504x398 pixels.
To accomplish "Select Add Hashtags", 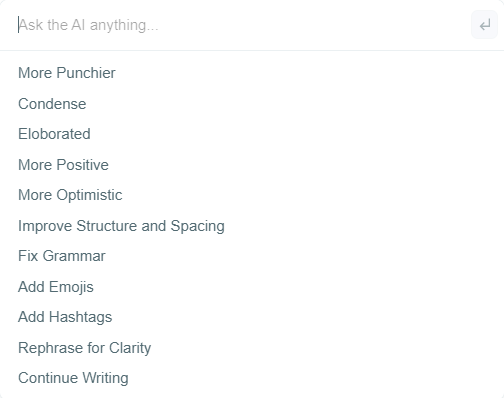I will pyautogui.click(x=65, y=317).
